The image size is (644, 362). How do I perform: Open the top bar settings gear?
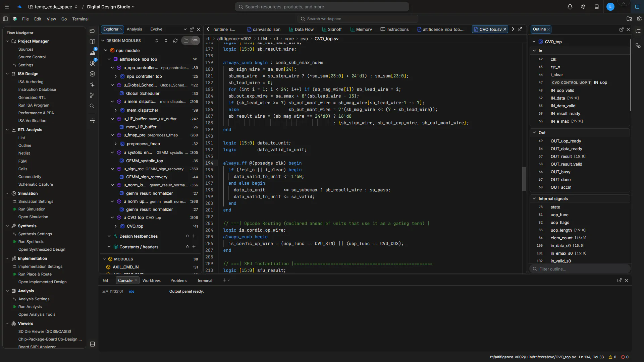pyautogui.click(x=583, y=7)
